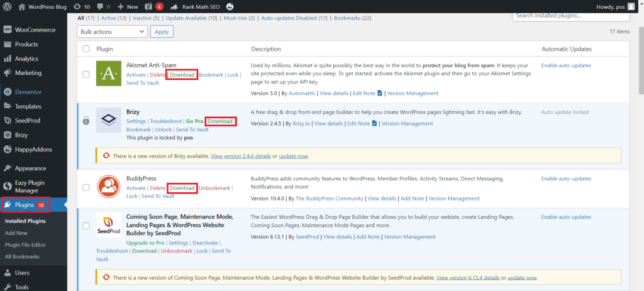This screenshot has width=644, height=291.
Task: Tick the BuddyPress plugin checkbox
Action: point(86,187)
